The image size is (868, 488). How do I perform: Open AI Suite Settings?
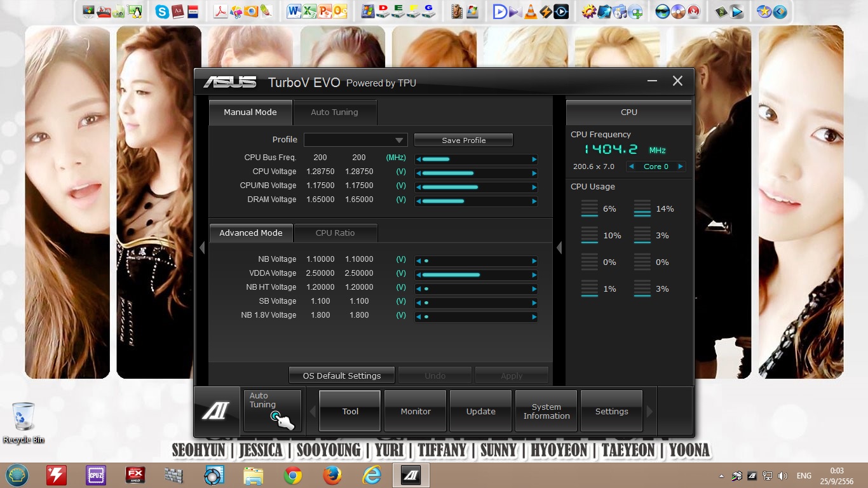point(612,411)
